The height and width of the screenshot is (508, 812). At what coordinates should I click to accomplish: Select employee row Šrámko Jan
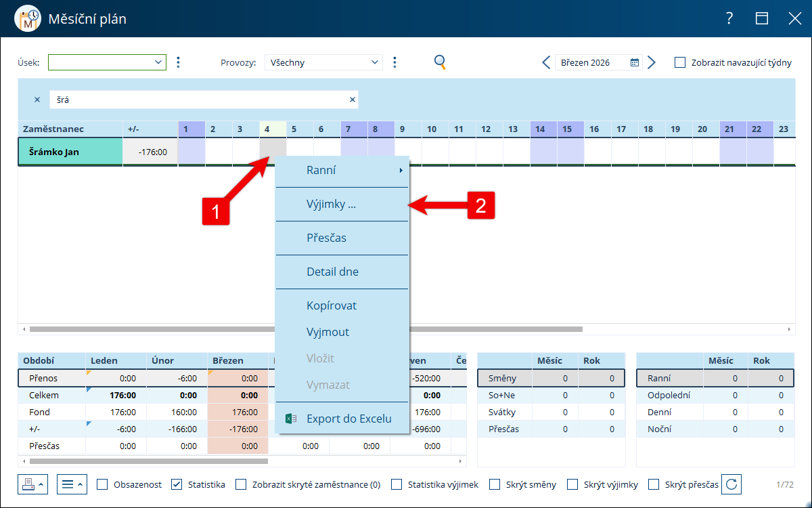coord(70,152)
